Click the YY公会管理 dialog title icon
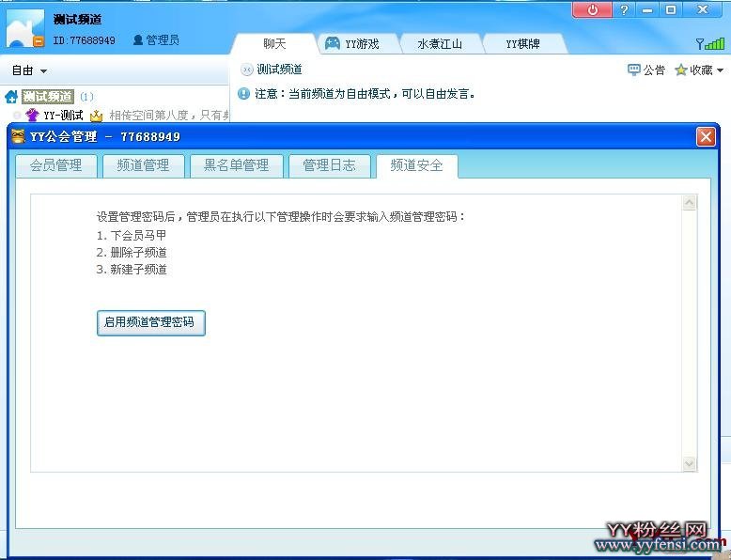 18,136
